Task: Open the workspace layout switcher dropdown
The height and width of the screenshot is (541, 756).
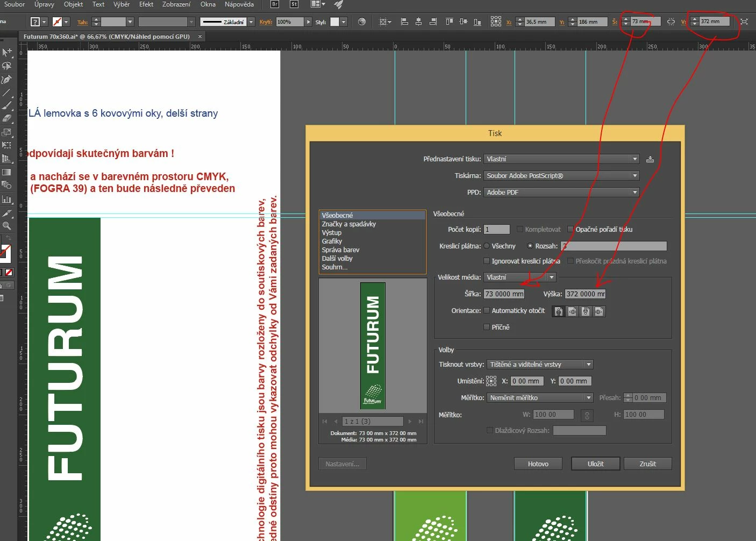Action: [318, 4]
